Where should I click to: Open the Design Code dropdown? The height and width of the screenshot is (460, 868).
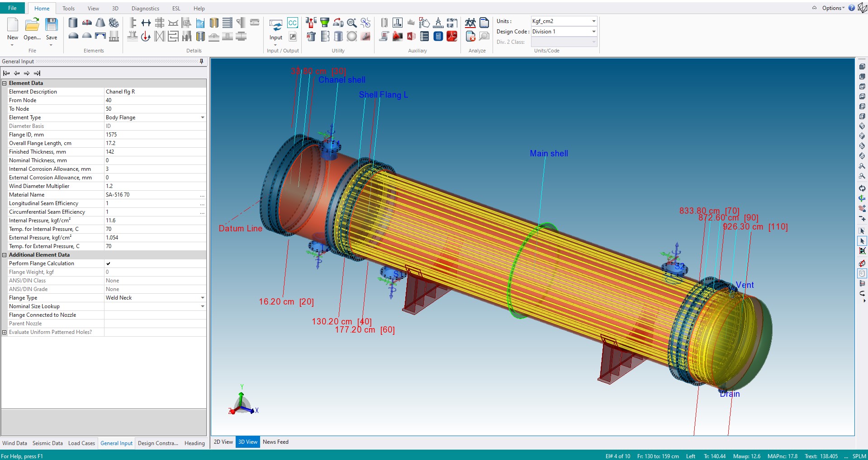tap(593, 32)
